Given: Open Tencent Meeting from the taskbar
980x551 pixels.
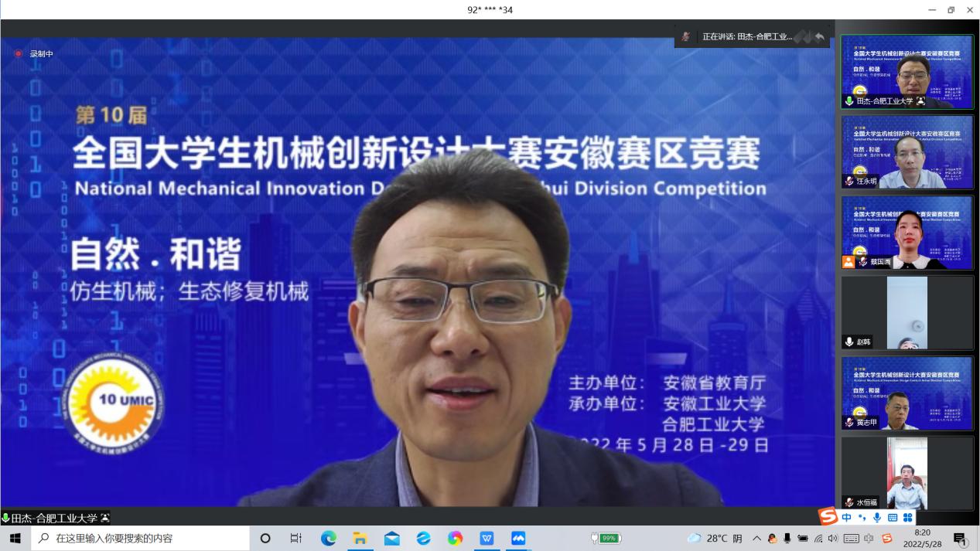Looking at the screenshot, I should click(518, 539).
